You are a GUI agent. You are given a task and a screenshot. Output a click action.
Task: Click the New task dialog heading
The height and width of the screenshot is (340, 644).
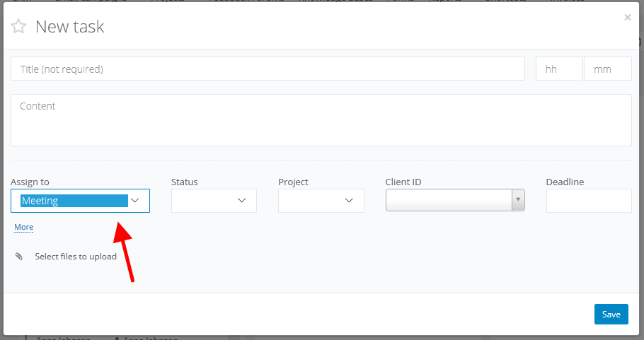pyautogui.click(x=69, y=27)
